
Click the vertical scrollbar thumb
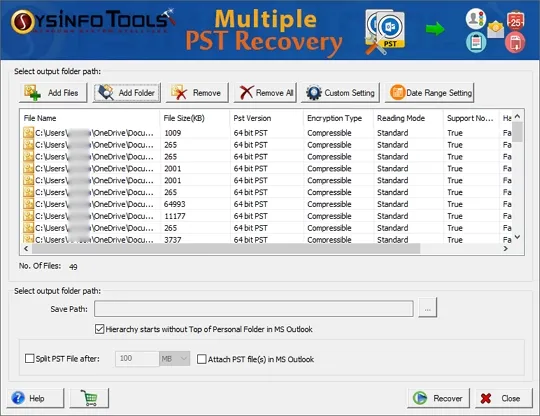pyautogui.click(x=517, y=132)
